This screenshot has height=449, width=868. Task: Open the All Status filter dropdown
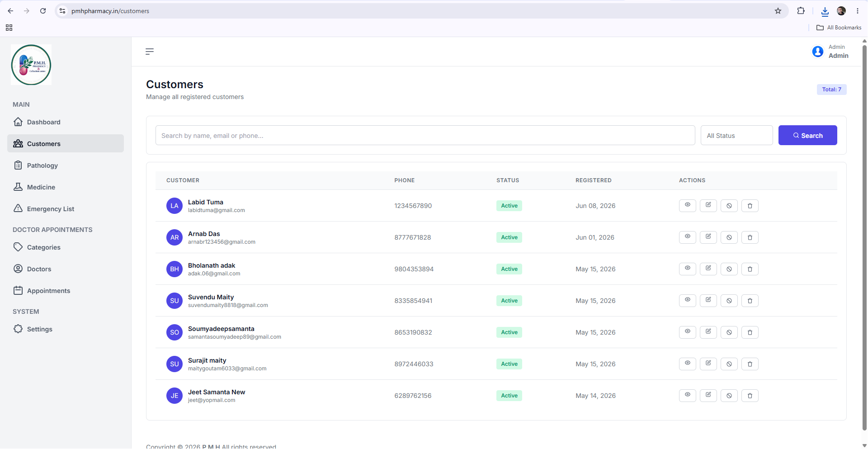tap(736, 135)
